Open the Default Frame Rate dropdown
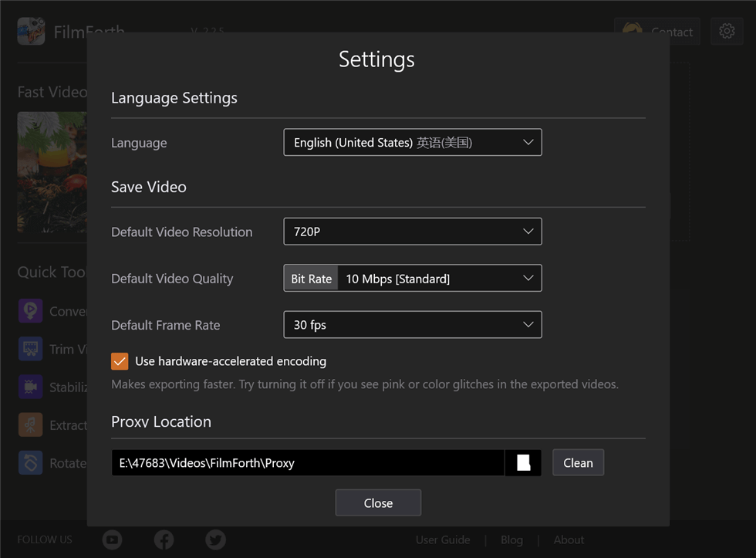The image size is (756, 558). [x=412, y=324]
